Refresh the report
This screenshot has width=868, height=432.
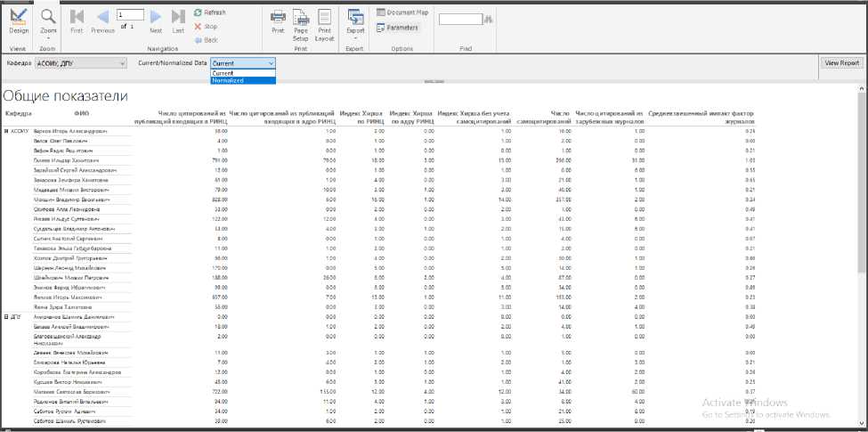210,13
